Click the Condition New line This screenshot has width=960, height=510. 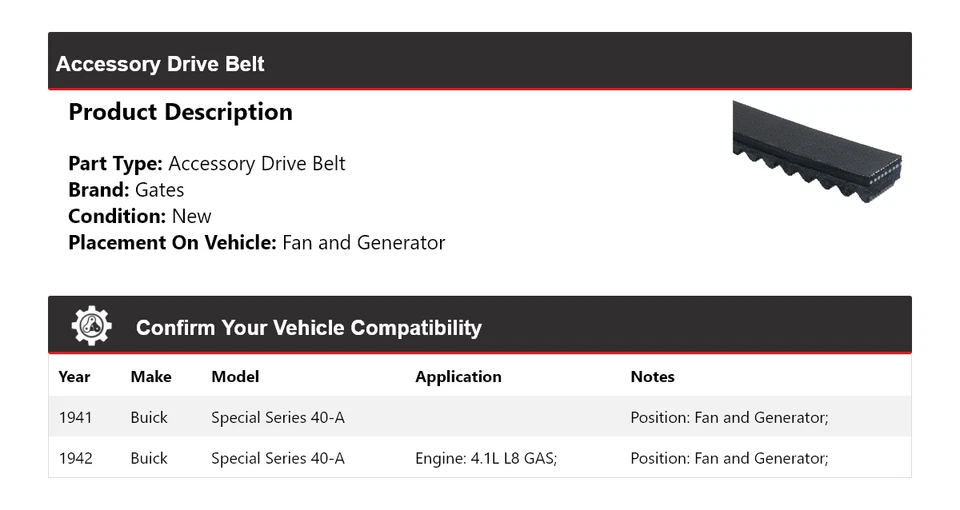[x=140, y=216]
